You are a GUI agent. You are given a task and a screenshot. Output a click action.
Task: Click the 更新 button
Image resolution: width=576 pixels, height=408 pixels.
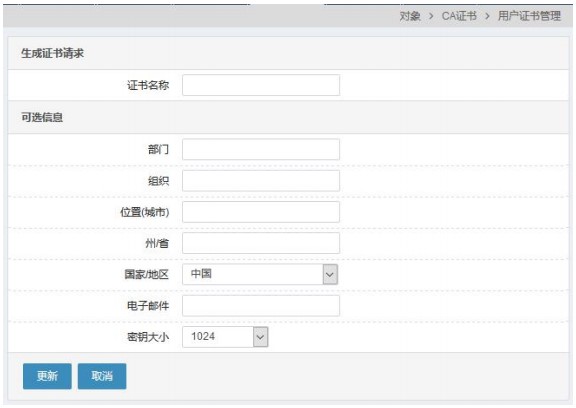click(47, 376)
